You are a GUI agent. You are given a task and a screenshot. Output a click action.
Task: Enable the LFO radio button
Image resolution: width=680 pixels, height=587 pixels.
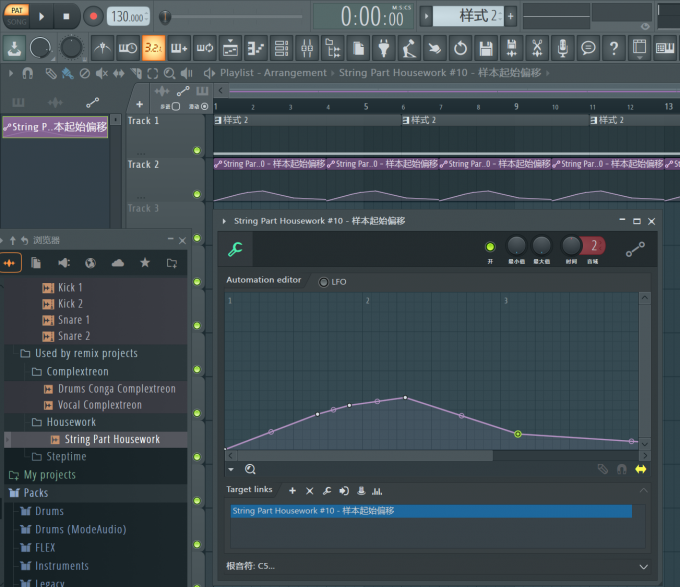[324, 282]
